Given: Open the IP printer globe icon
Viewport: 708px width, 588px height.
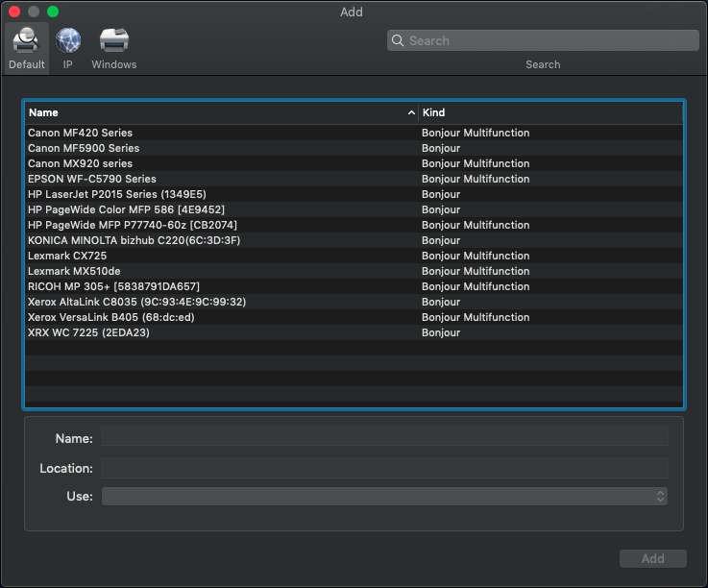Looking at the screenshot, I should click(68, 40).
